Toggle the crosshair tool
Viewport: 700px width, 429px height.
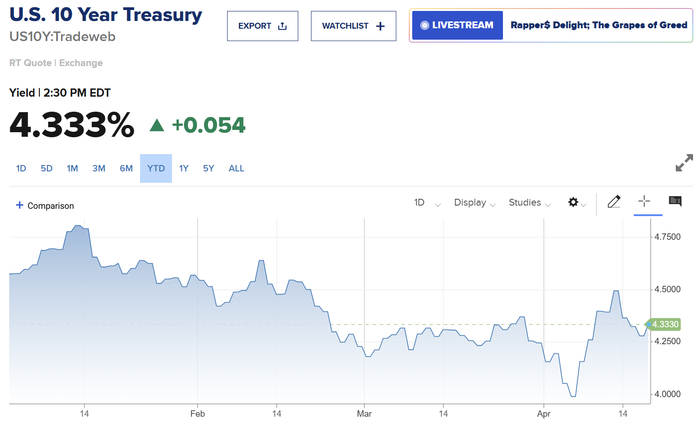click(644, 202)
